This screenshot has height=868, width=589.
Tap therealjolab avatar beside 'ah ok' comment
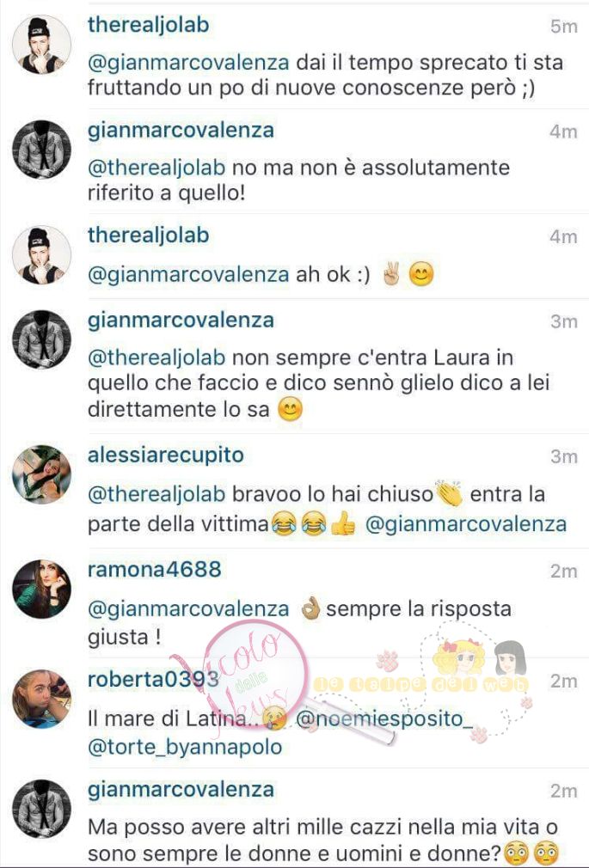(41, 255)
